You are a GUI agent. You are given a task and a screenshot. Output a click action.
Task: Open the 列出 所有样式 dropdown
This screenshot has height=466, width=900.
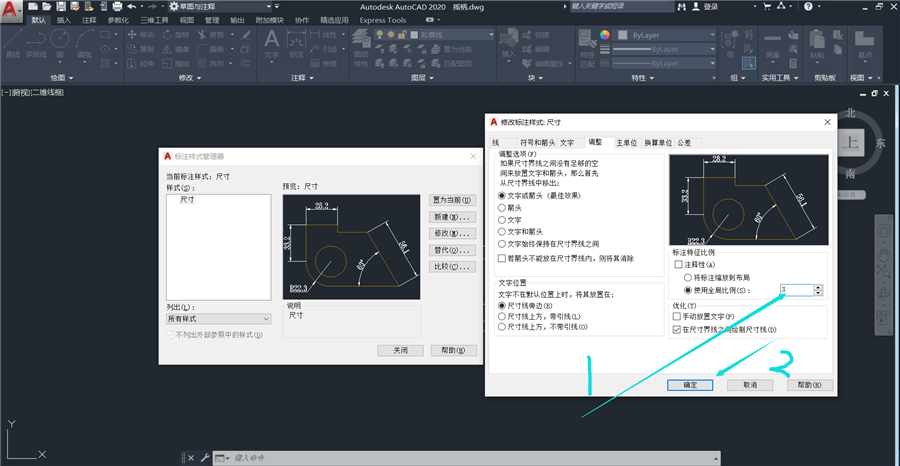(218, 319)
